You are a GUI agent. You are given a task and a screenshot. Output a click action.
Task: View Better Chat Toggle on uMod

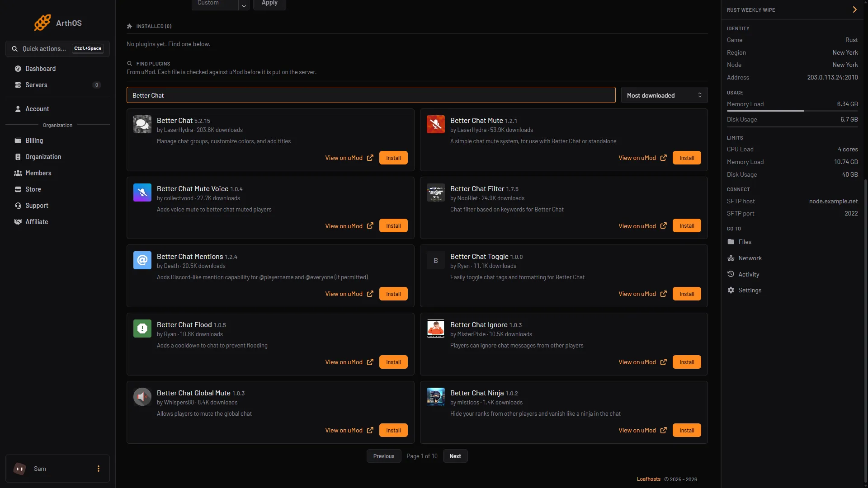pyautogui.click(x=642, y=294)
